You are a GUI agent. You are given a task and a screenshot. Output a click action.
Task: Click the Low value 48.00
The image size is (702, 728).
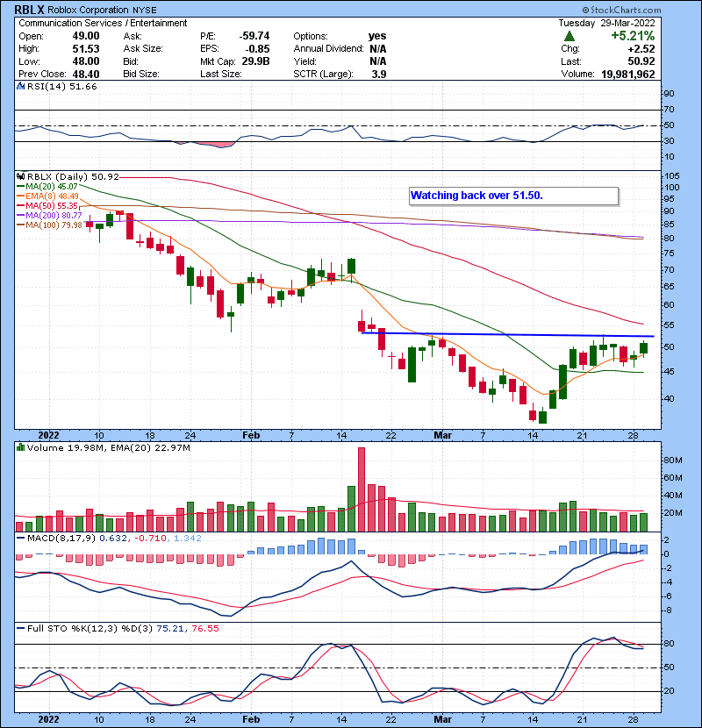coord(86,61)
